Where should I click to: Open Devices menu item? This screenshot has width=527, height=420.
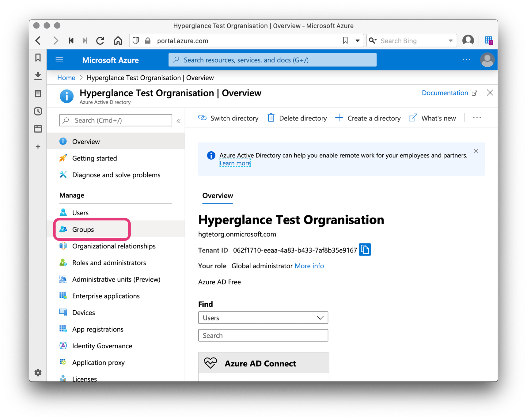click(116, 312)
